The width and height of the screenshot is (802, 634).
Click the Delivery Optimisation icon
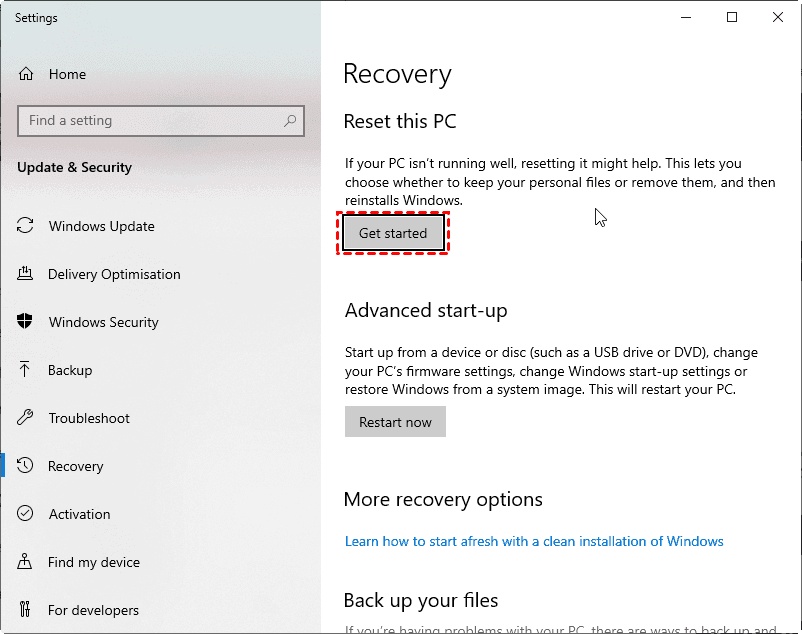pos(26,274)
